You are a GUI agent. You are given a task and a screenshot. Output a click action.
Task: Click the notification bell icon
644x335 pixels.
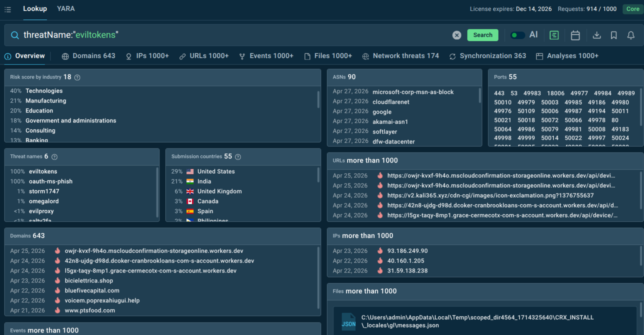[x=631, y=35]
